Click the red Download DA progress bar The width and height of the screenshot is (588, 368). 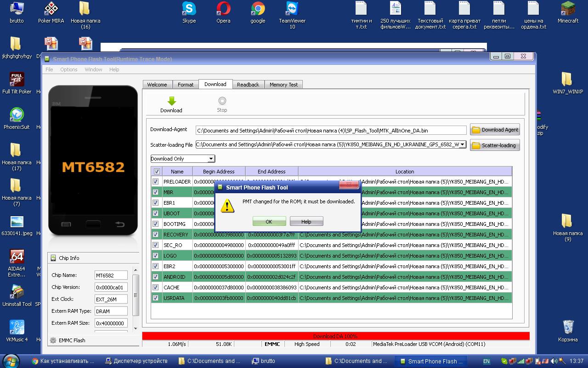point(335,336)
